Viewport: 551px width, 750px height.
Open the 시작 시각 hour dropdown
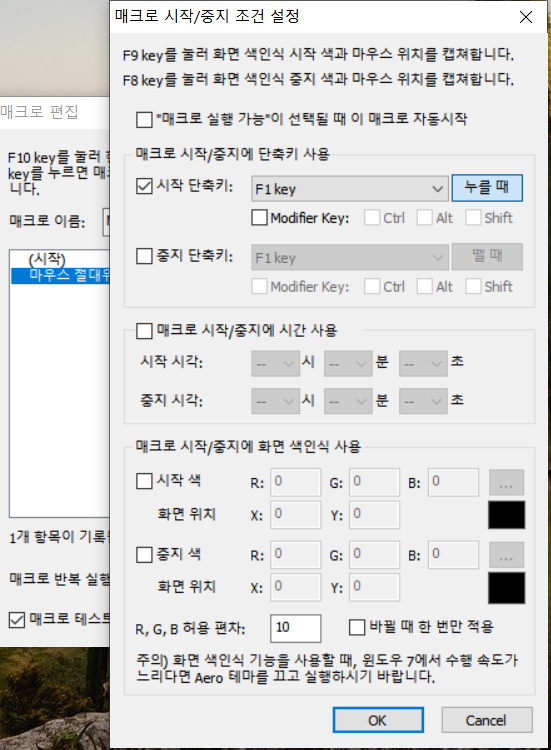[x=276, y=364]
